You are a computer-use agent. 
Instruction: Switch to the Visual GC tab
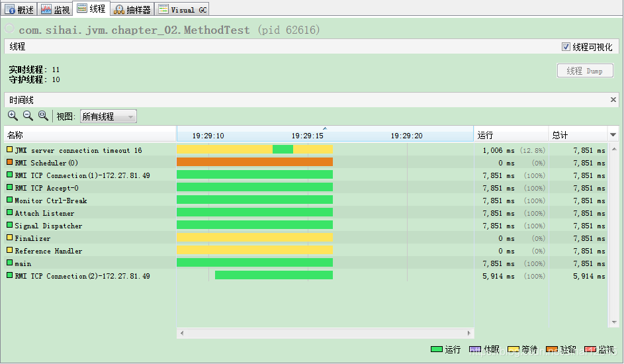182,9
